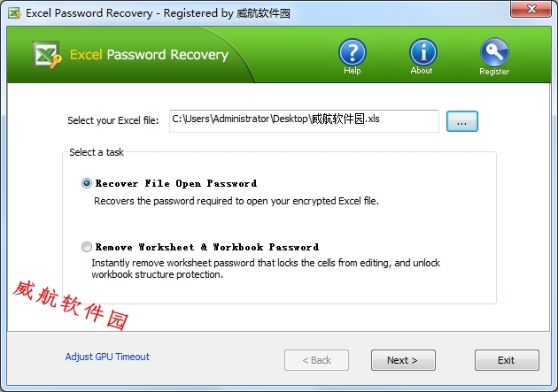Click the Remove Worksheet & Workbook Password heading
Viewport: 558px width, 392px height.
[x=207, y=247]
